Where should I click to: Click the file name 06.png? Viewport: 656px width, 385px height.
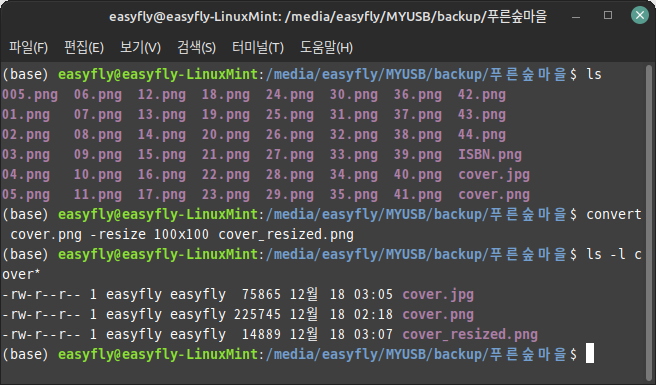click(98, 95)
